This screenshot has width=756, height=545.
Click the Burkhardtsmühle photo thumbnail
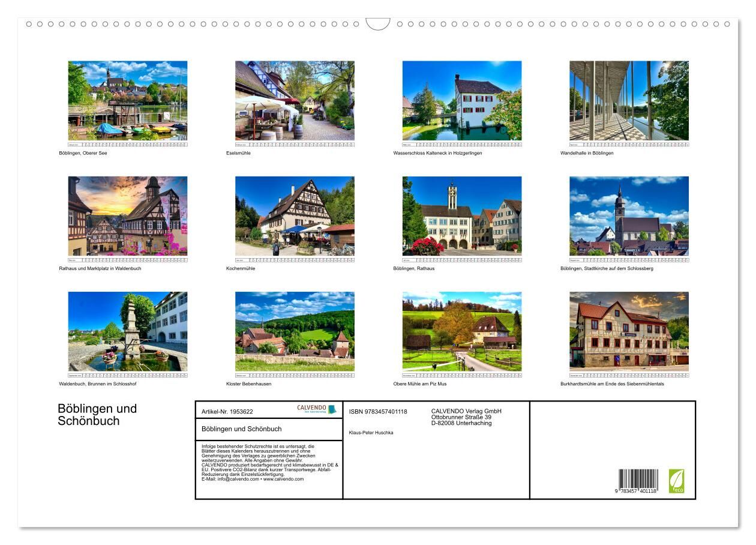click(x=629, y=331)
